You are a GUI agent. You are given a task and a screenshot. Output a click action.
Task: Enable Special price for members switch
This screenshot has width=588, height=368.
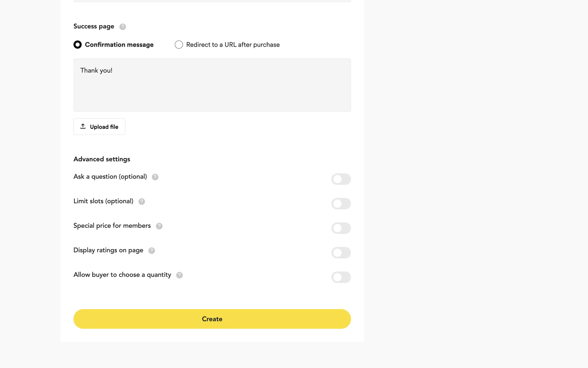coord(341,228)
